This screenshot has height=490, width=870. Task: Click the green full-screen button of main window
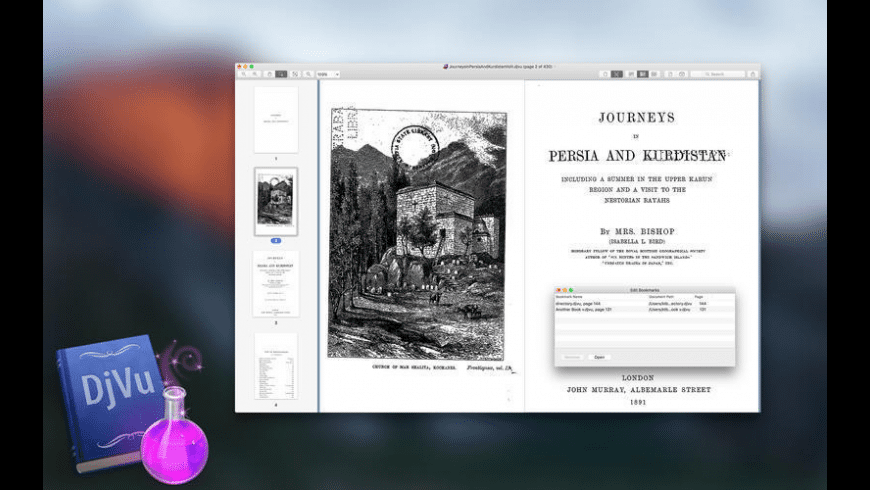click(251, 67)
